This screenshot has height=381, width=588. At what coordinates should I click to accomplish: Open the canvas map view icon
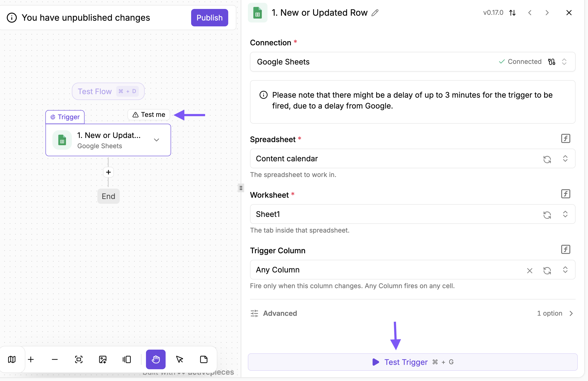tap(12, 359)
